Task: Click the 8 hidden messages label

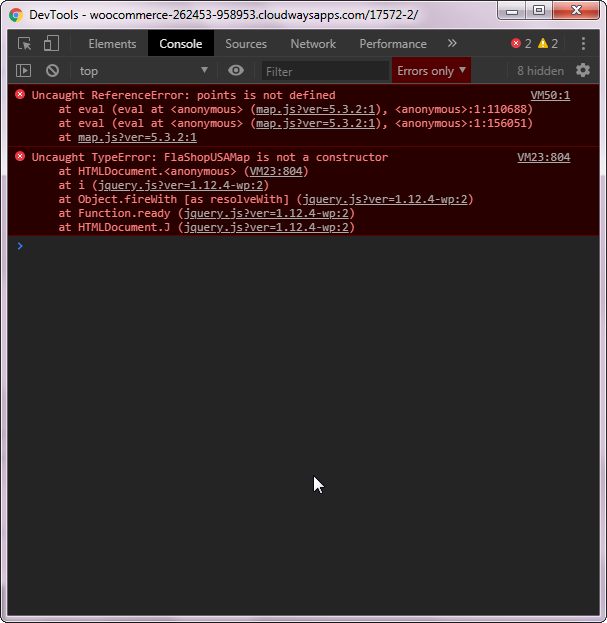Action: pyautogui.click(x=540, y=71)
